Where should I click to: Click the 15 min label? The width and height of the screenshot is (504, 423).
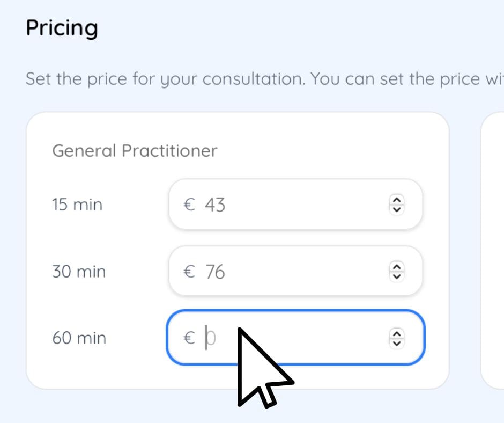click(77, 205)
